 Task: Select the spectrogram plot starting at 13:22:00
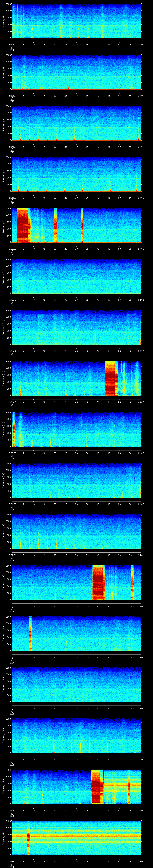pos(77,21)
